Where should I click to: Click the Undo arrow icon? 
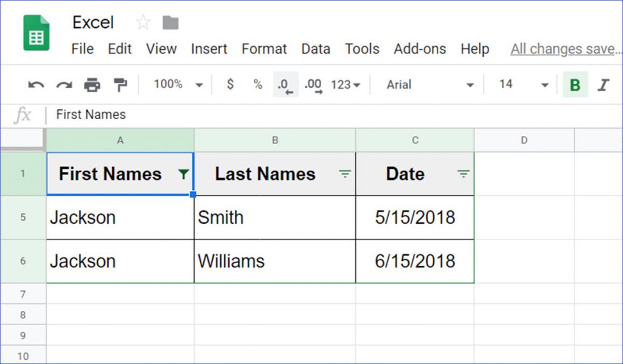click(x=36, y=85)
